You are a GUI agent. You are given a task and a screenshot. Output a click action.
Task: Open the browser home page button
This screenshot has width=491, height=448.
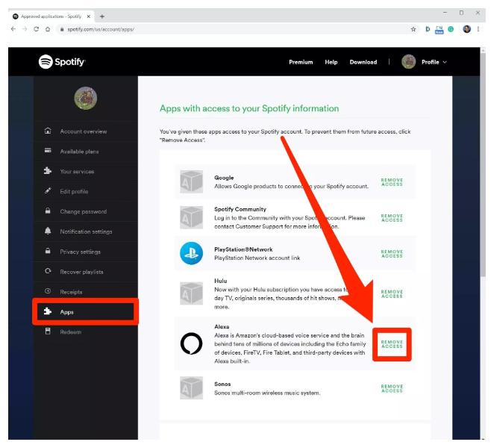click(48, 29)
